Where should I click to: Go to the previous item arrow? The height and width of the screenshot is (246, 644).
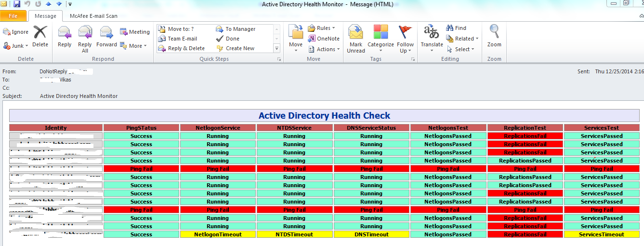click(48, 4)
